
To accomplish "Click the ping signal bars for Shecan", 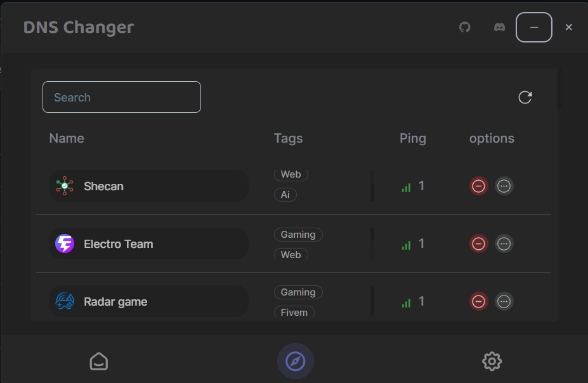I will (x=406, y=187).
